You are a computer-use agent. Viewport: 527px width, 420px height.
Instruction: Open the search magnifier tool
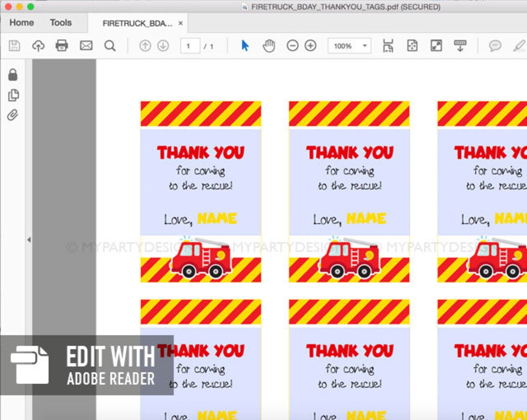[x=110, y=45]
